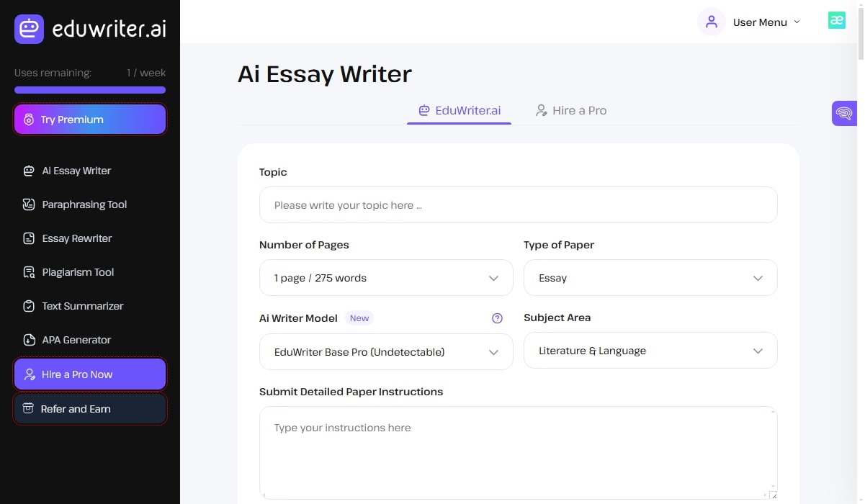
Task: Go to the Essay Rewriter tool
Action: 76,238
